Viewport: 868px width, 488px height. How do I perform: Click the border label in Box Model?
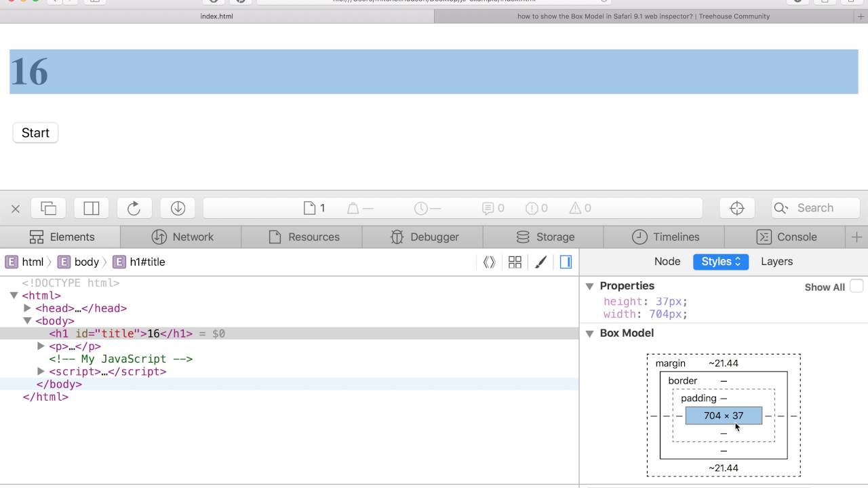[x=683, y=381]
